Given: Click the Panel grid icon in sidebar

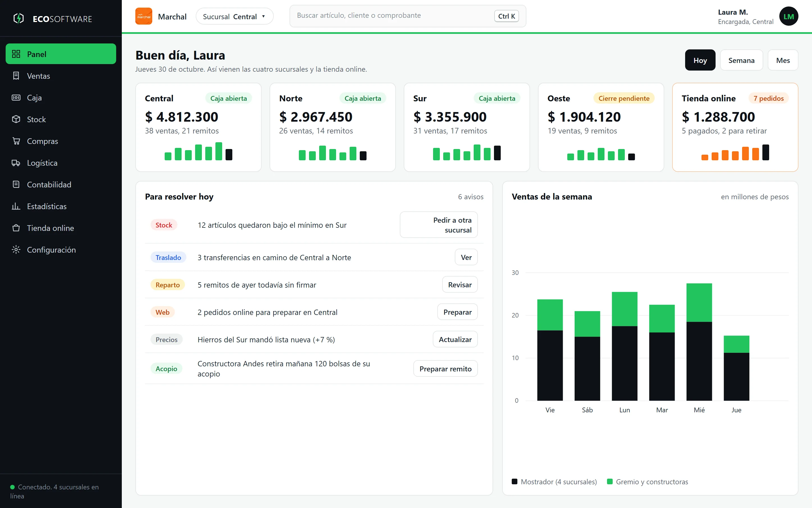Looking at the screenshot, I should point(16,54).
